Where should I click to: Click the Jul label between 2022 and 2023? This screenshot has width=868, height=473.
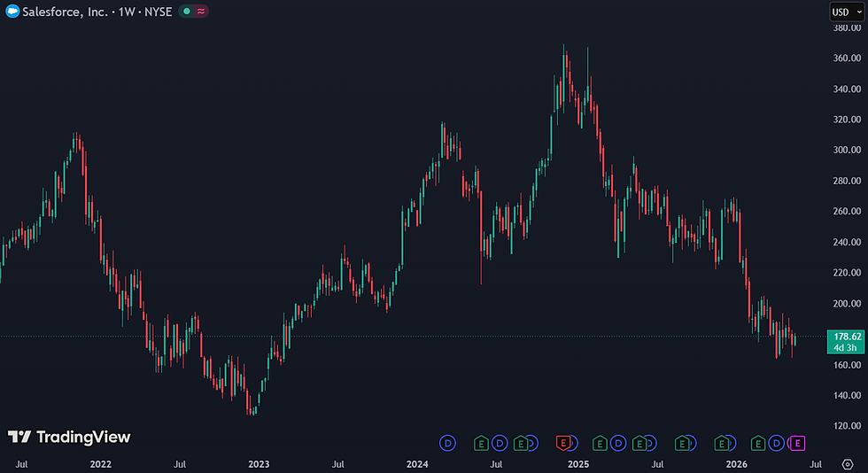[179, 464]
